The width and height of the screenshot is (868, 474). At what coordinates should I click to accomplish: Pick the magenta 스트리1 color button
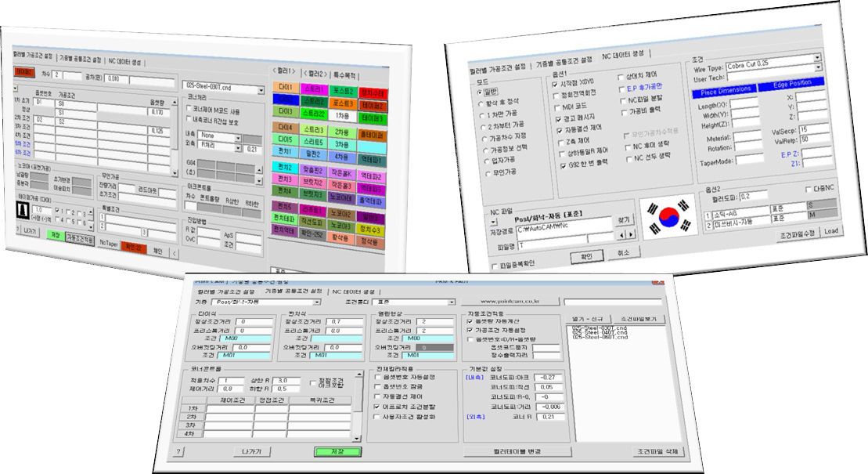click(314, 89)
